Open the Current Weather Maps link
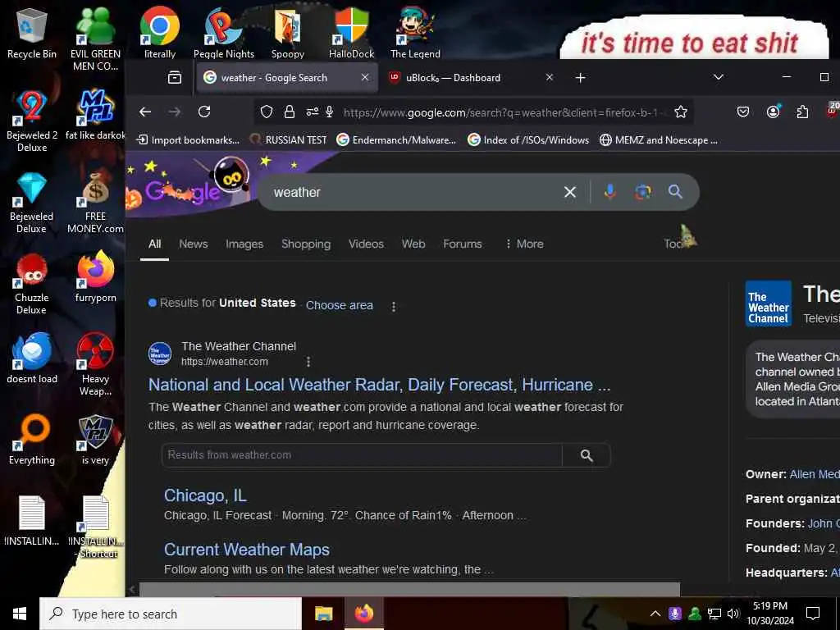Viewport: 840px width, 630px height. [246, 550]
